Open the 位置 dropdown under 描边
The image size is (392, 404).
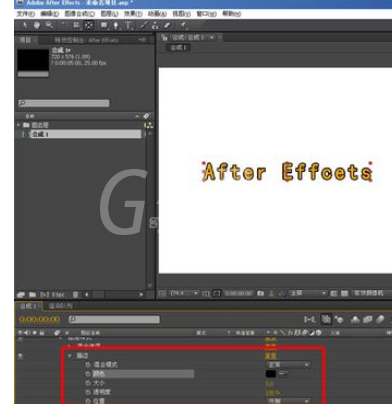288,401
